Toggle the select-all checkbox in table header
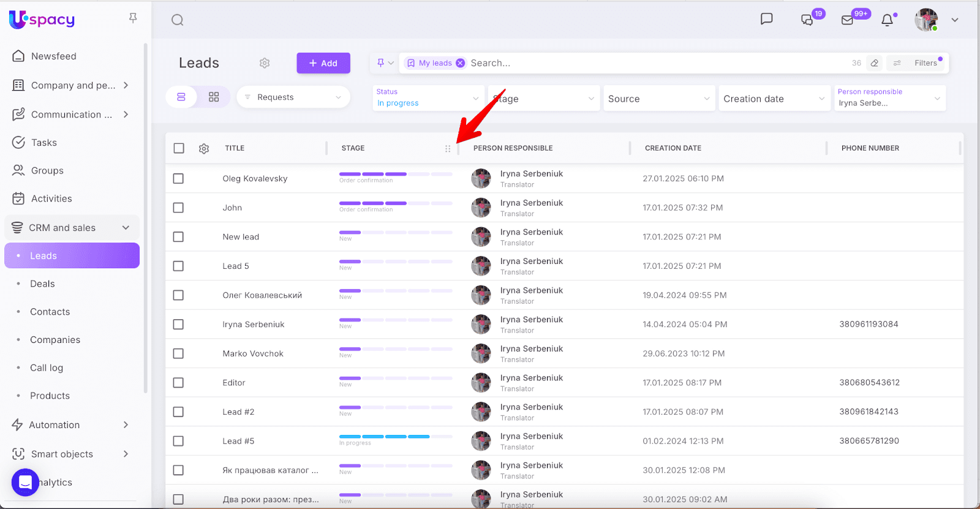 [179, 148]
